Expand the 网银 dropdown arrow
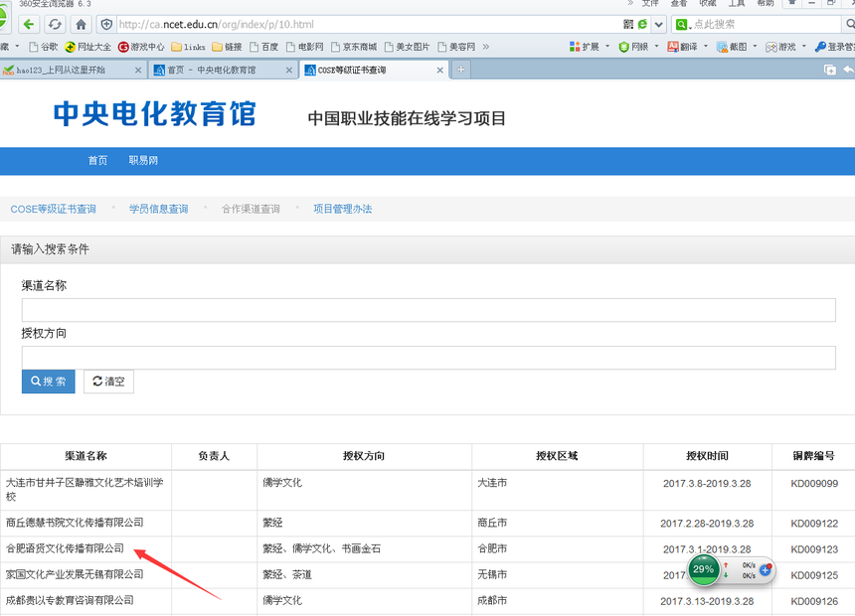Viewport: 855px width, 616px height. (656, 47)
